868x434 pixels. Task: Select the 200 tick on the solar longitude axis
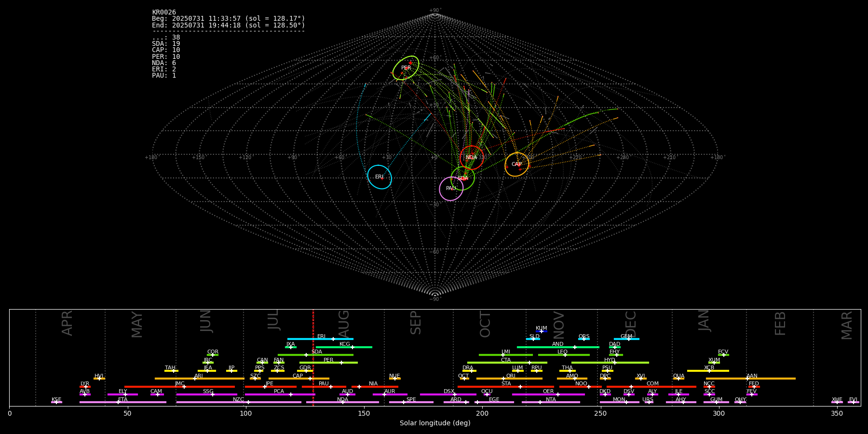click(x=482, y=414)
